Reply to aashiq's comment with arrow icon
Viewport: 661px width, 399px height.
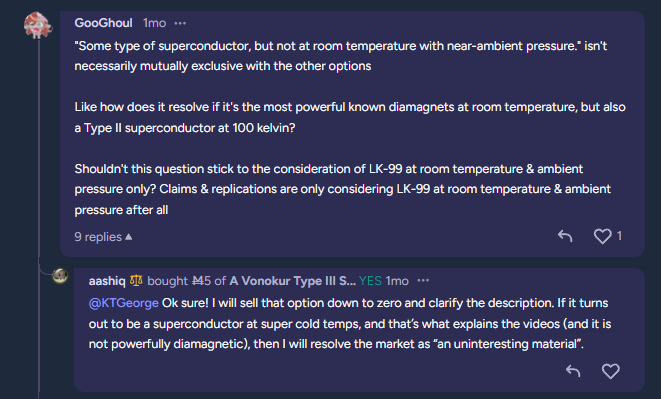(573, 371)
